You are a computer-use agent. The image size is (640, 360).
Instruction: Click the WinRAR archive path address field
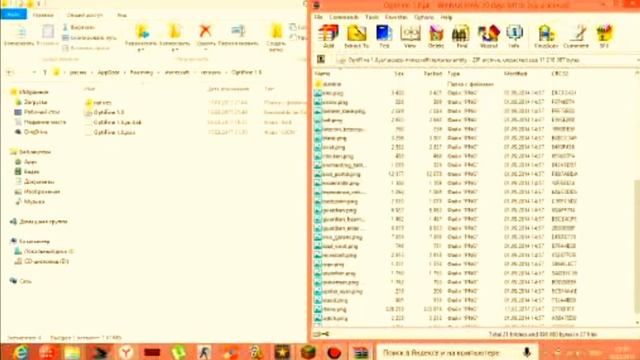[486, 60]
